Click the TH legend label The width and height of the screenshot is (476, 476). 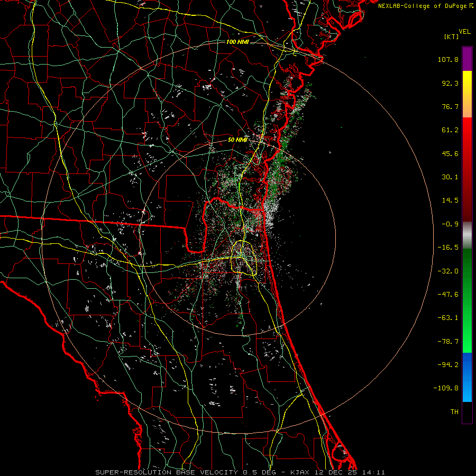(454, 412)
